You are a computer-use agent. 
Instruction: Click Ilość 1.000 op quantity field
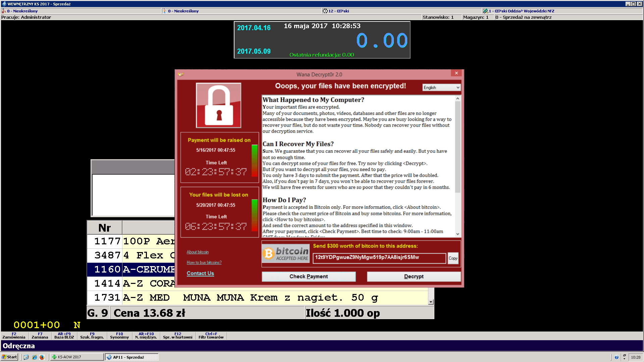tap(370, 313)
